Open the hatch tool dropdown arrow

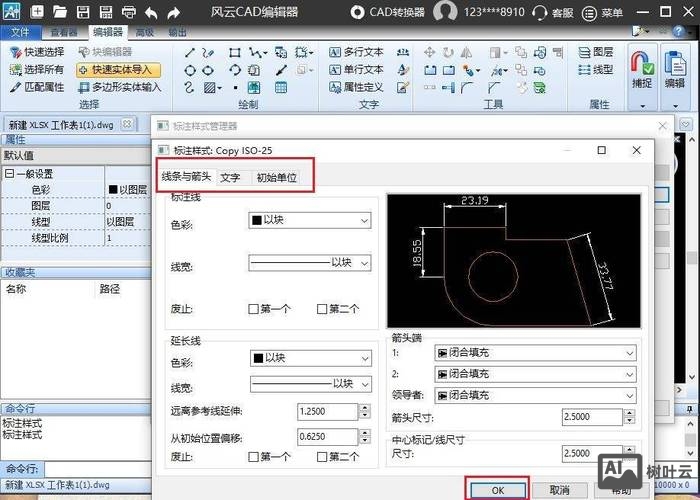(x=219, y=88)
